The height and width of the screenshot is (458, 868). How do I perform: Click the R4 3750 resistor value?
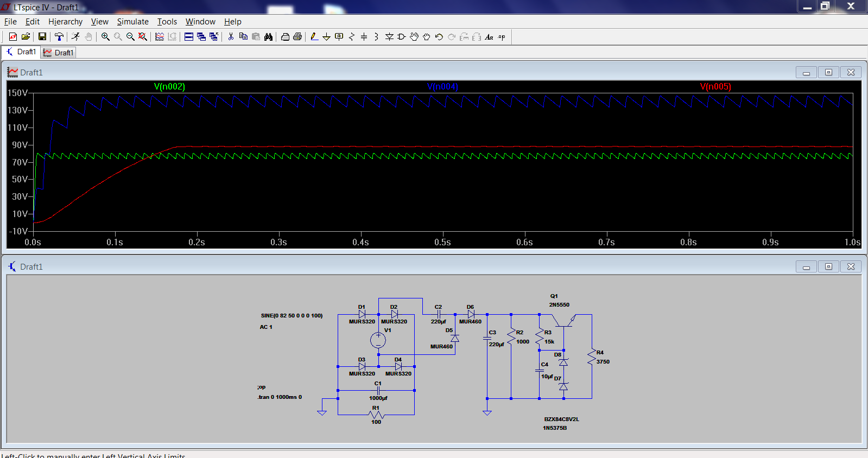(x=603, y=361)
